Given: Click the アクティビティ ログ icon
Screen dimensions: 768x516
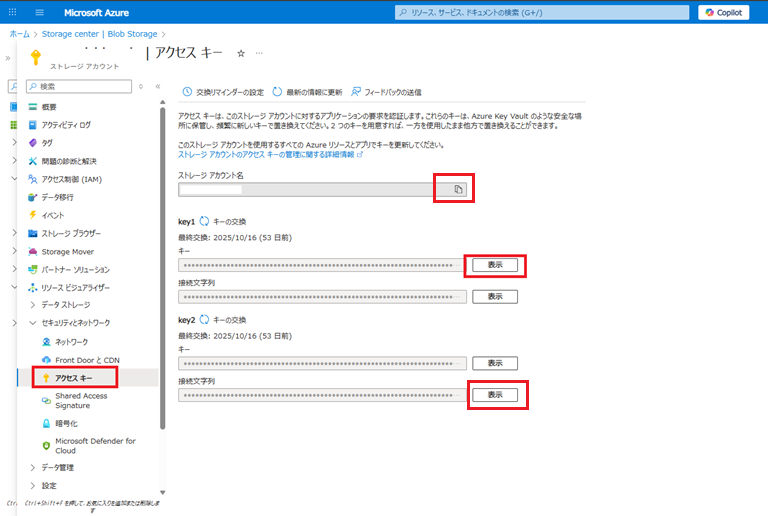Looking at the screenshot, I should pyautogui.click(x=33, y=125).
